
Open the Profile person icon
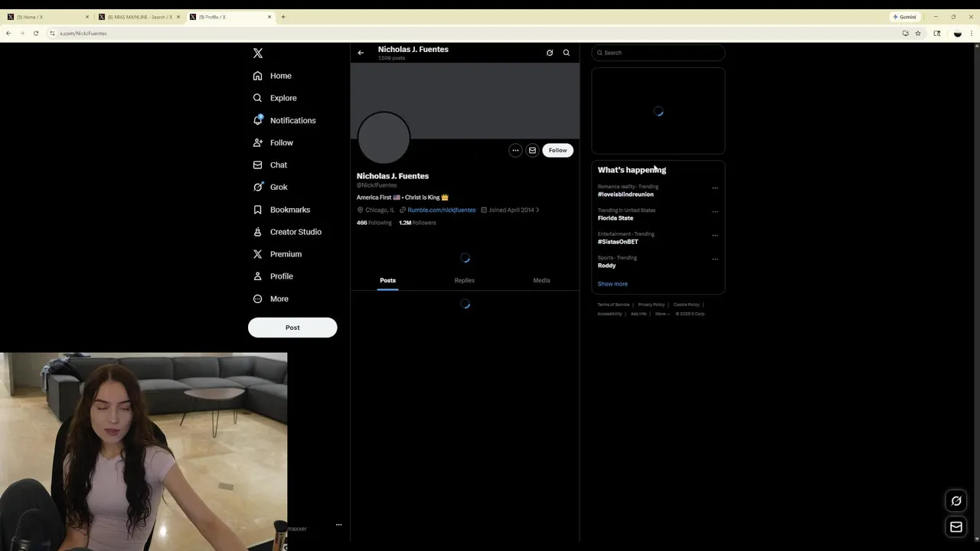258,276
